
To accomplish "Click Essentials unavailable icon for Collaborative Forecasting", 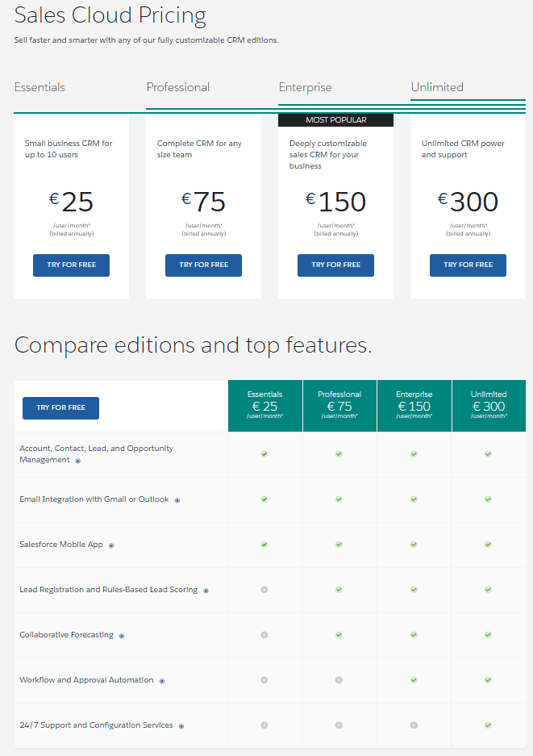I will (x=264, y=635).
